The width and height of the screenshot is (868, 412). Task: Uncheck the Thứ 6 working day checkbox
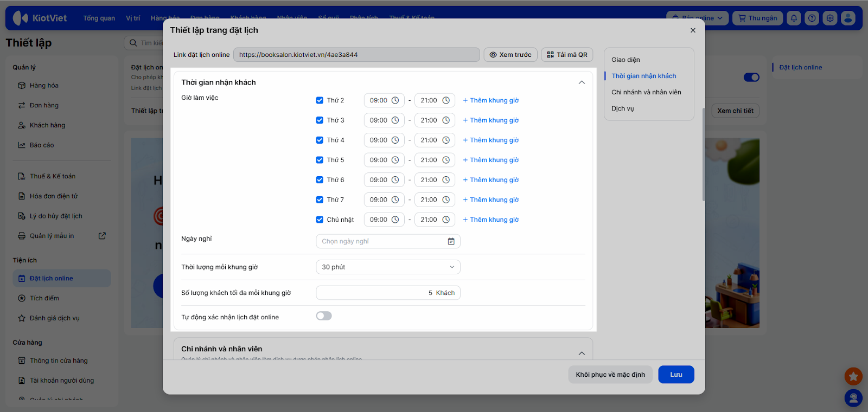tap(320, 180)
